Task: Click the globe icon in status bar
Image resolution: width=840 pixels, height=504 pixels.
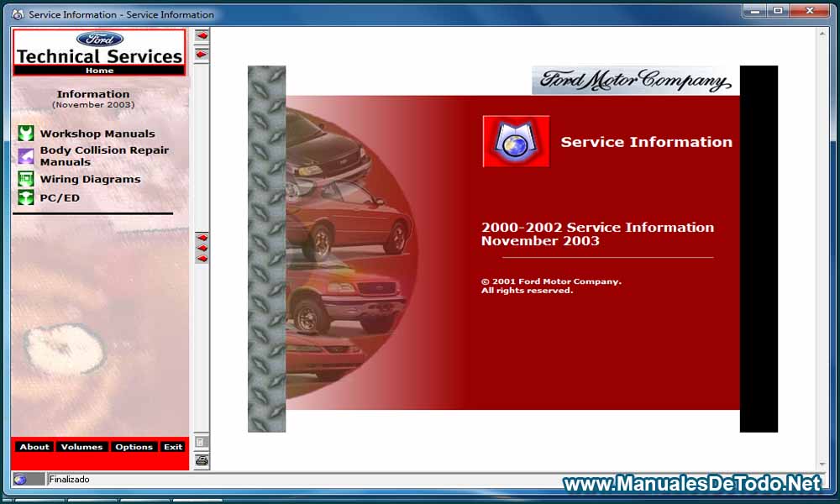Action: (x=20, y=480)
